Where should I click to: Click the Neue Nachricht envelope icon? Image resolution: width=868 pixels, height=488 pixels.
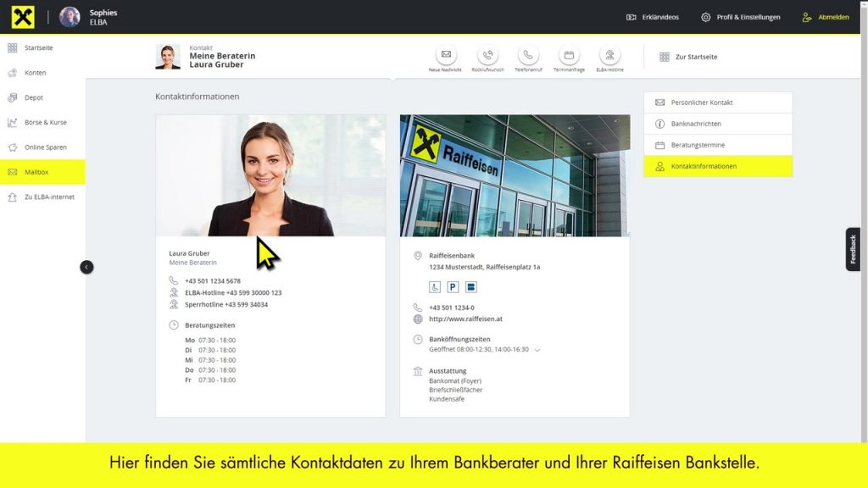click(446, 55)
